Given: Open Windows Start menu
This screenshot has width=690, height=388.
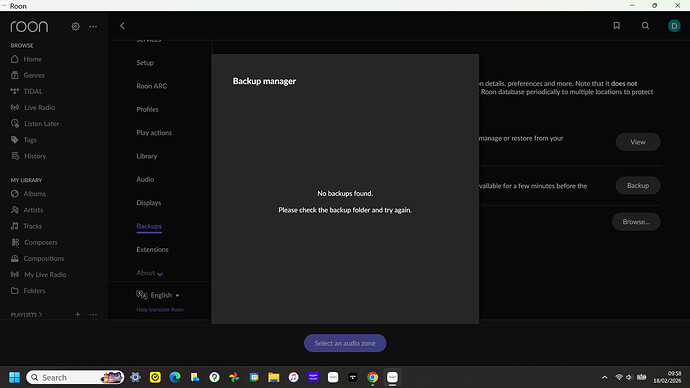Looking at the screenshot, I should pyautogui.click(x=14, y=377).
